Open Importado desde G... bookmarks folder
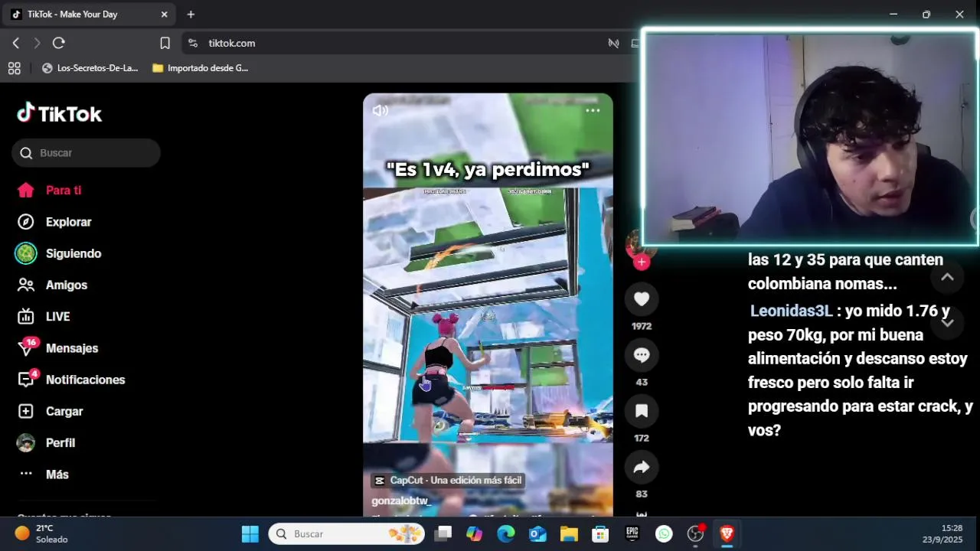The height and width of the screenshot is (551, 980). [x=201, y=68]
